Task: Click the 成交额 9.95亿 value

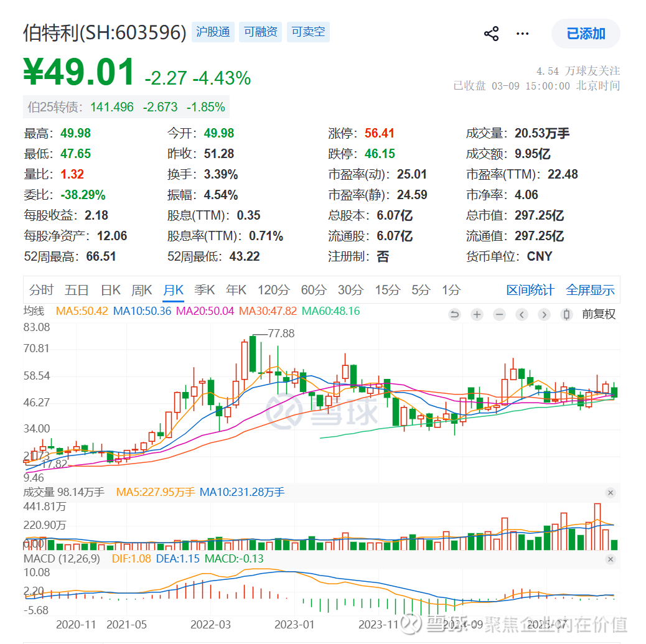Action: point(532,154)
